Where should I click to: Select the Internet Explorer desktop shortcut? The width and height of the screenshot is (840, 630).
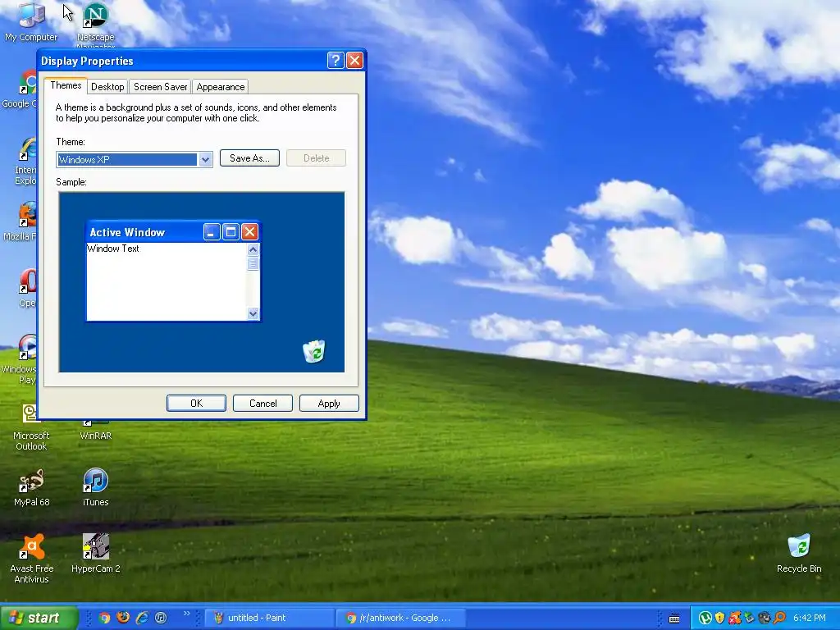[x=25, y=162]
